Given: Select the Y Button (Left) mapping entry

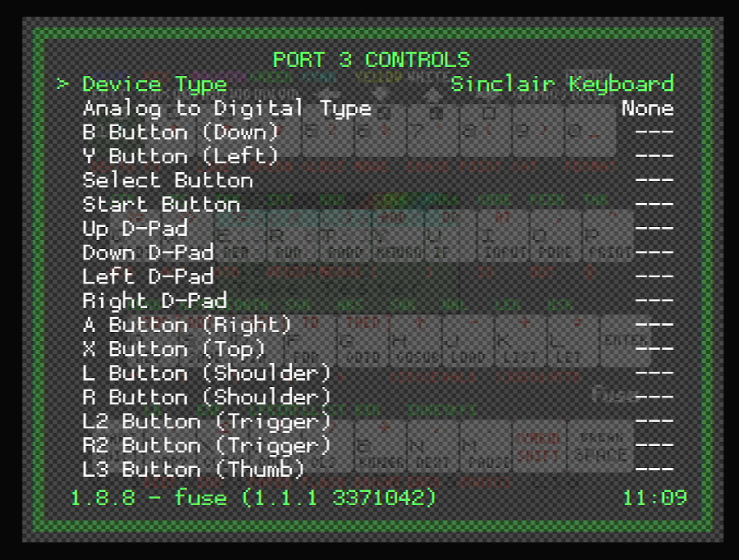Looking at the screenshot, I should point(179,156).
